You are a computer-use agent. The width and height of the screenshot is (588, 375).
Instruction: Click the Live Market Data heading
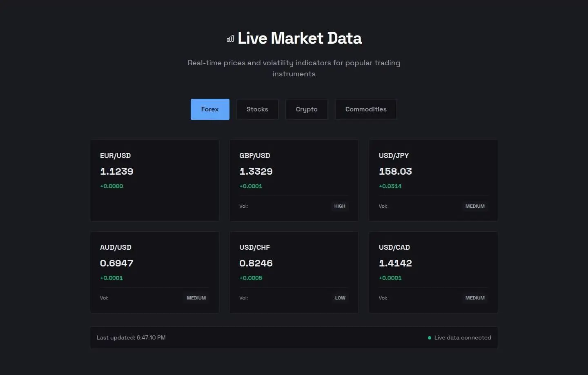pos(300,38)
